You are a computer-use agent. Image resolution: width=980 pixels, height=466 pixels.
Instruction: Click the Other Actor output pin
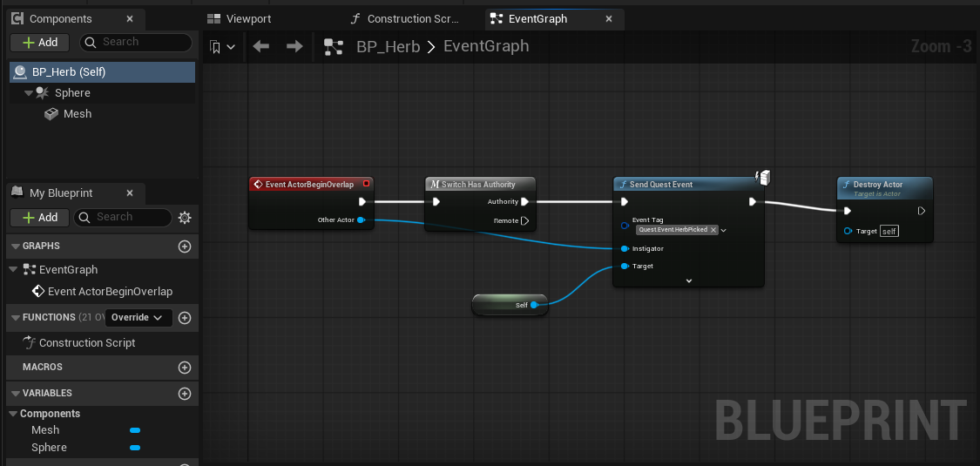pyautogui.click(x=361, y=219)
